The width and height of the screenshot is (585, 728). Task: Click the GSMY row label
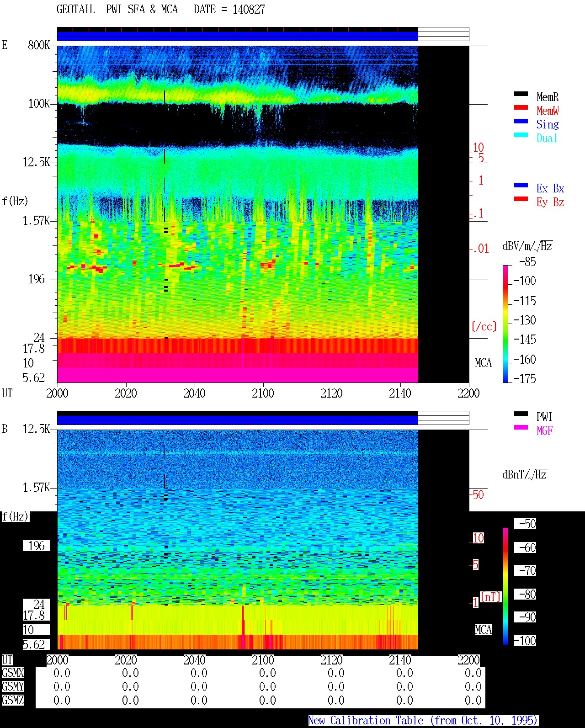[13, 686]
